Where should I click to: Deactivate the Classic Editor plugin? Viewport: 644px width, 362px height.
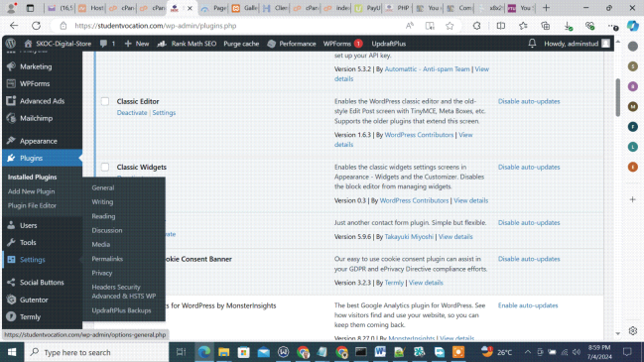(x=132, y=113)
